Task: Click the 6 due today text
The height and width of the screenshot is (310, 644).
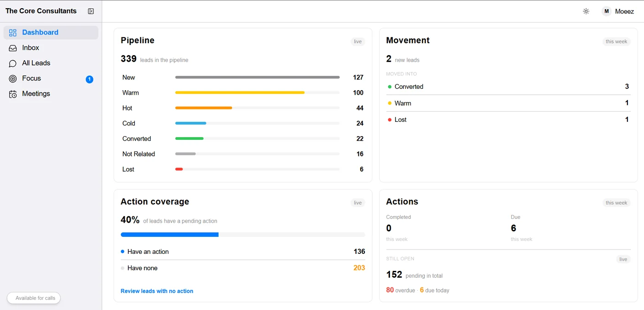Action: pos(435,290)
